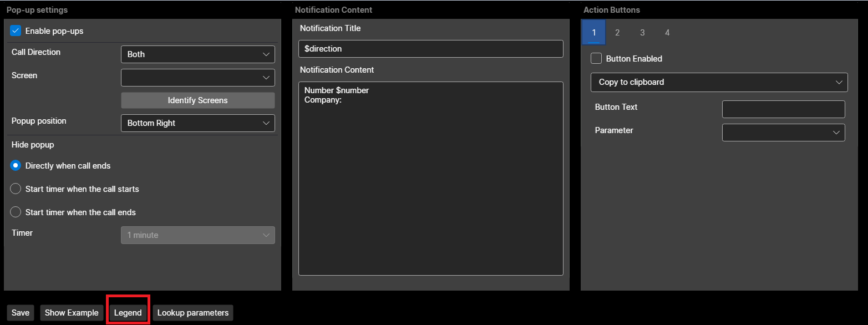
Task: Open the Legend button
Action: pos(128,313)
